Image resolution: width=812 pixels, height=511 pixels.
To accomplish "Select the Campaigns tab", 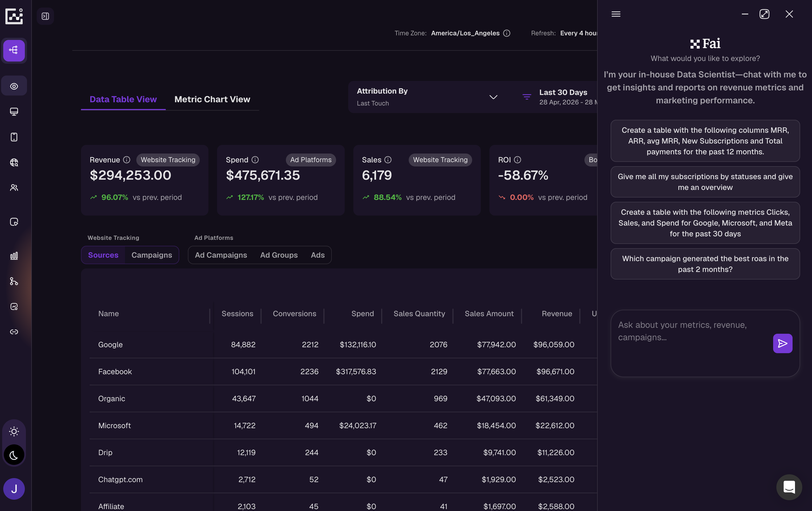I will click(152, 255).
